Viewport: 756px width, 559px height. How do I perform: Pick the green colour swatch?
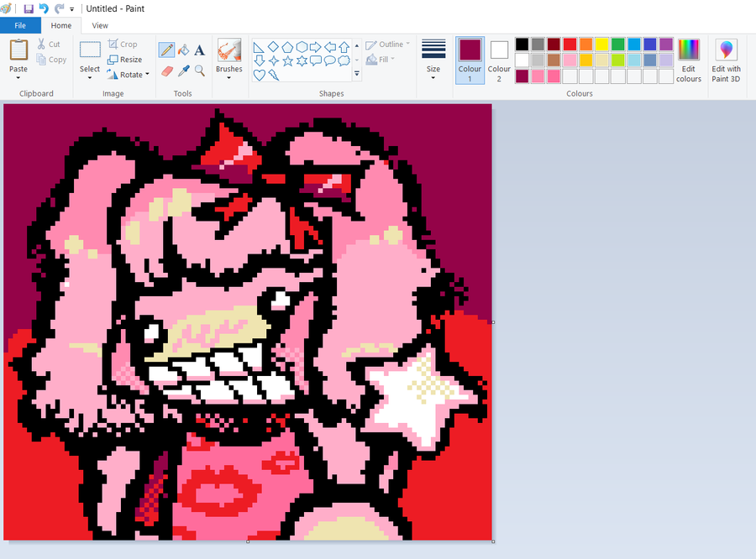coord(618,44)
